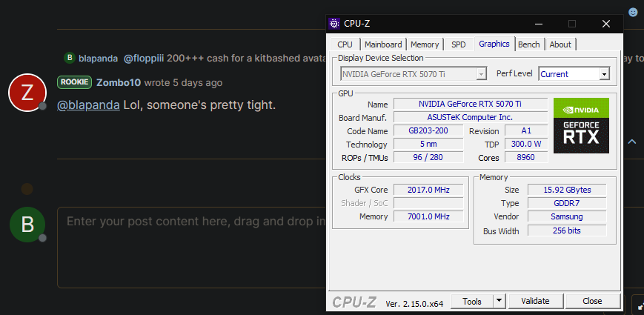The width and height of the screenshot is (644, 315).
Task: Click the @floppiii mention
Action: pos(144,59)
